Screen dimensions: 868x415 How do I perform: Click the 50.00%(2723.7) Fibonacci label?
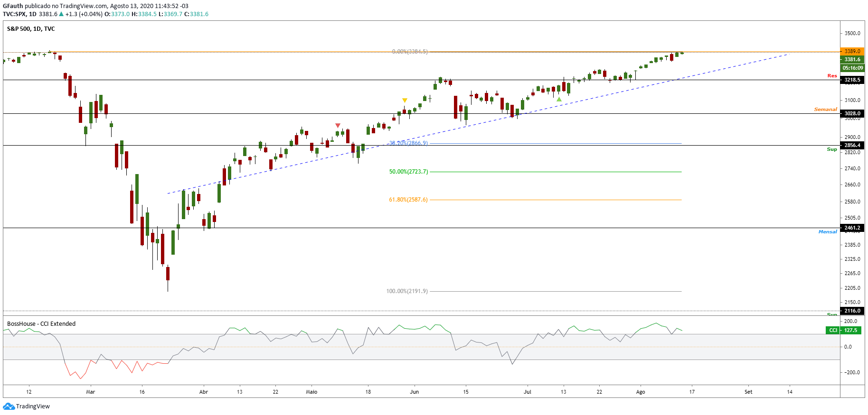tap(408, 172)
